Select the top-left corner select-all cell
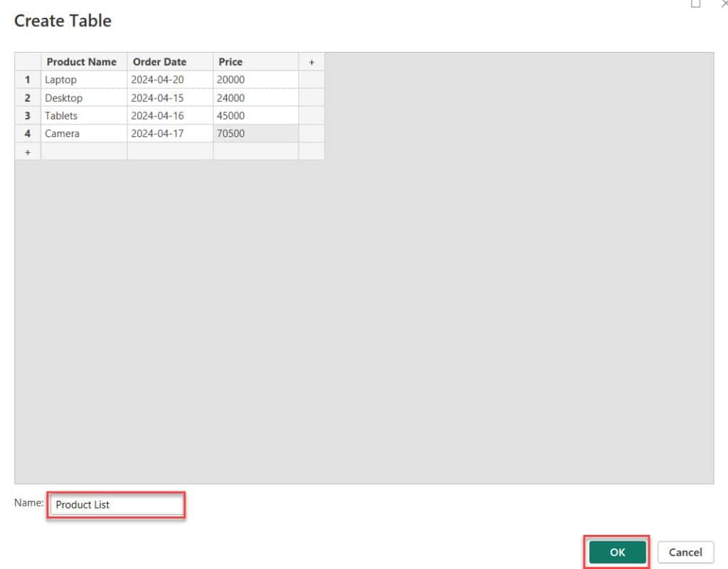 coord(28,62)
